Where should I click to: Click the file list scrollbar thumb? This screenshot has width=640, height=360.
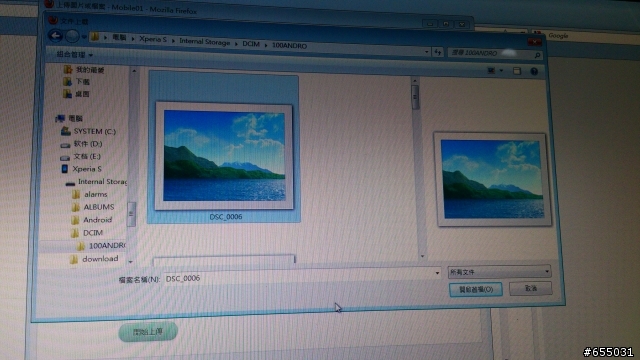point(415,97)
